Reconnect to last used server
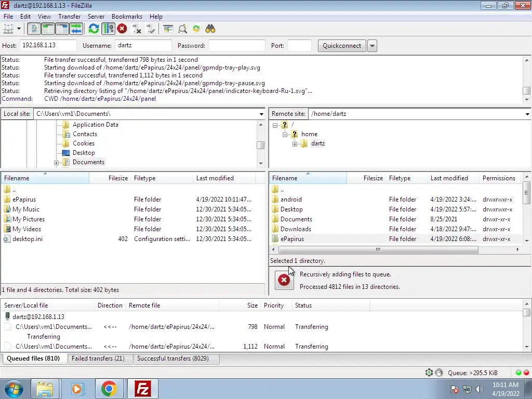Screen dimensions: 532x399 150,29
